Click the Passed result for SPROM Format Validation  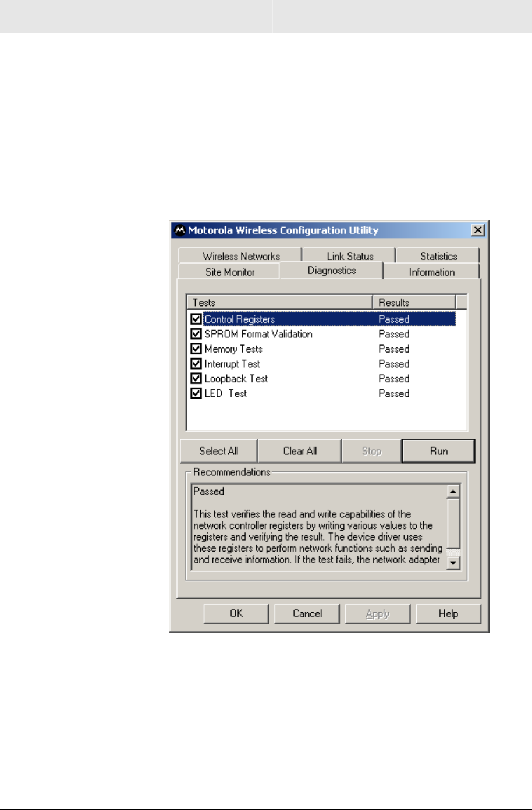pyautogui.click(x=394, y=334)
